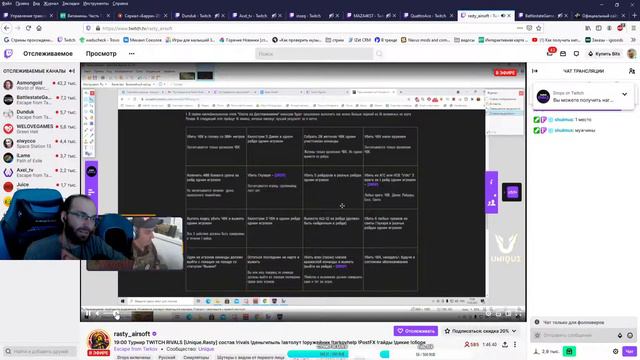Click the Купить Bits button
The width and height of the screenshot is (640, 360).
click(x=604, y=53)
